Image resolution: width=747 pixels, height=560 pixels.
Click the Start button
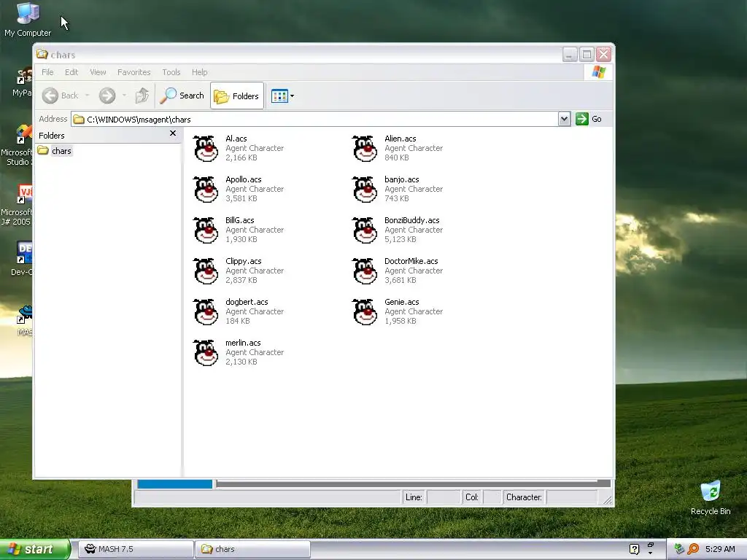tap(35, 549)
